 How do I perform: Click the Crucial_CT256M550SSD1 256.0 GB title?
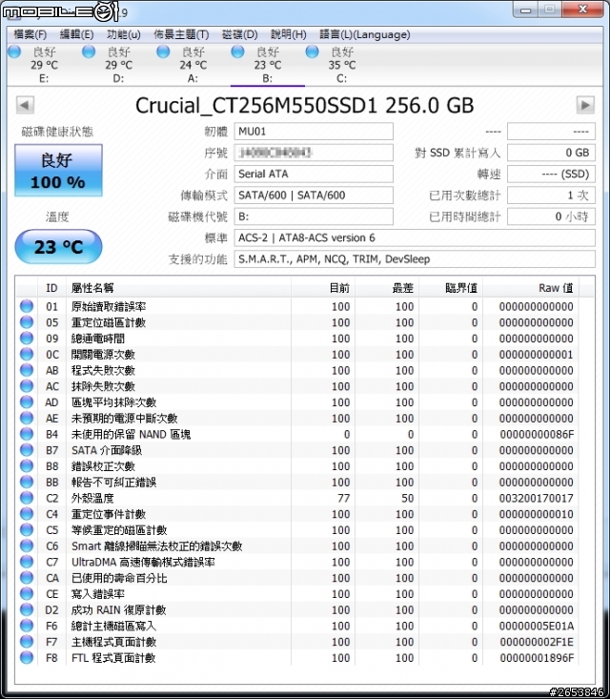pos(304,106)
